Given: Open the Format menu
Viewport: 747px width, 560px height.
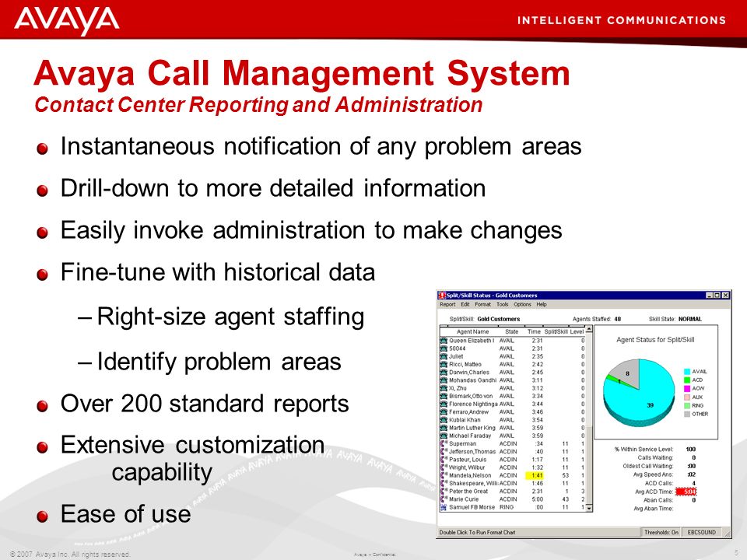Looking at the screenshot, I should [482, 304].
